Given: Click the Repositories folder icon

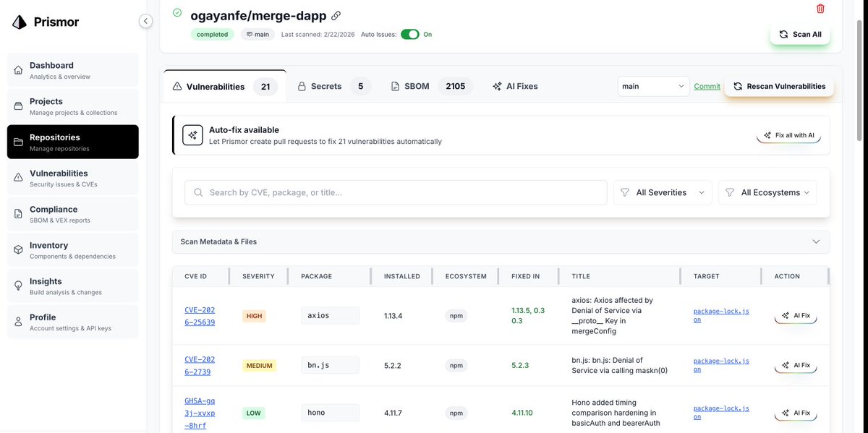Looking at the screenshot, I should (19, 142).
